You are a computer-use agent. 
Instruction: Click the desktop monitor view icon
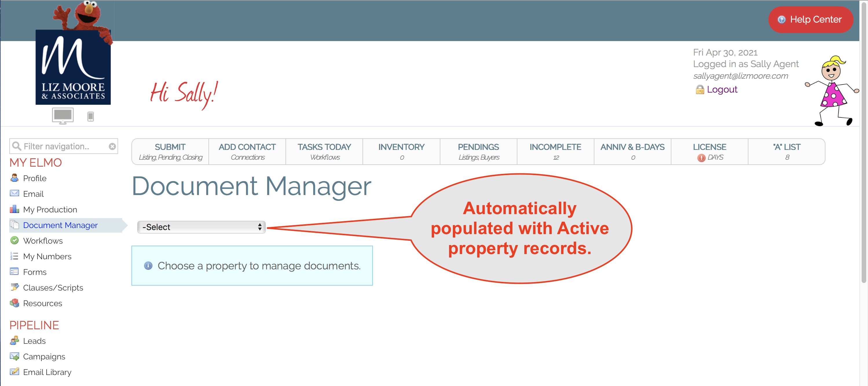pos(63,116)
